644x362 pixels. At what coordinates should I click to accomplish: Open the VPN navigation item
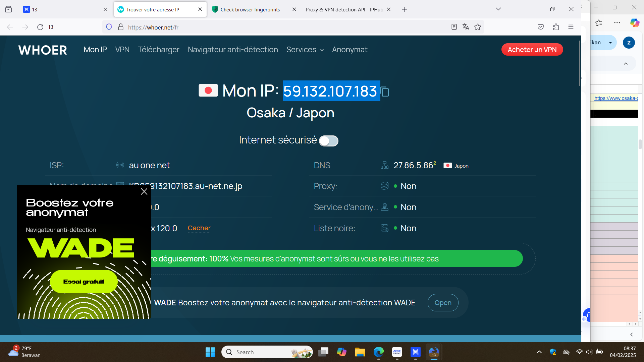coord(122,50)
